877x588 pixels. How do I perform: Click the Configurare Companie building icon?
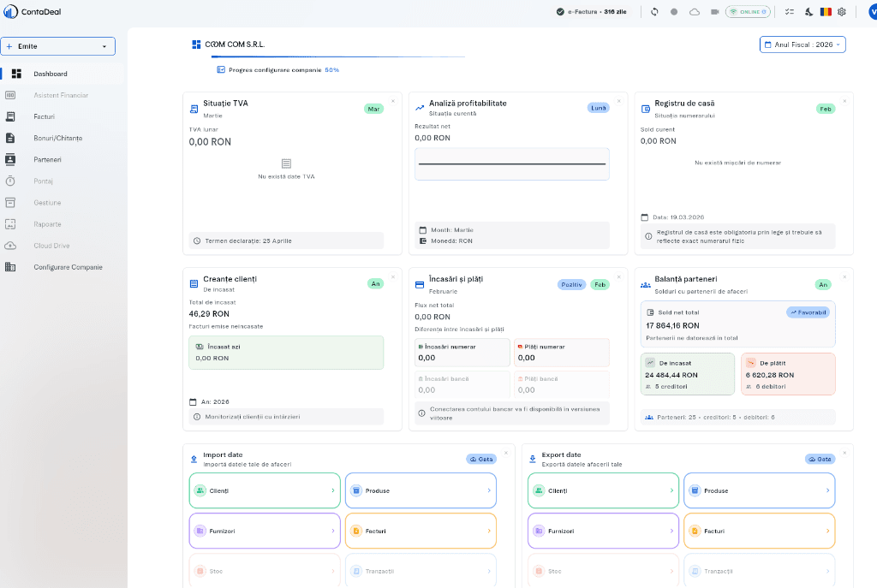(x=10, y=267)
